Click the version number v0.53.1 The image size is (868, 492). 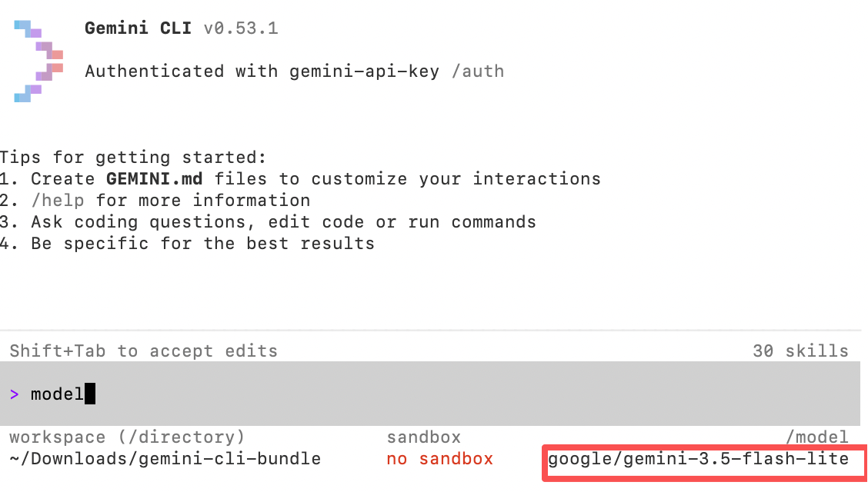[x=241, y=28]
